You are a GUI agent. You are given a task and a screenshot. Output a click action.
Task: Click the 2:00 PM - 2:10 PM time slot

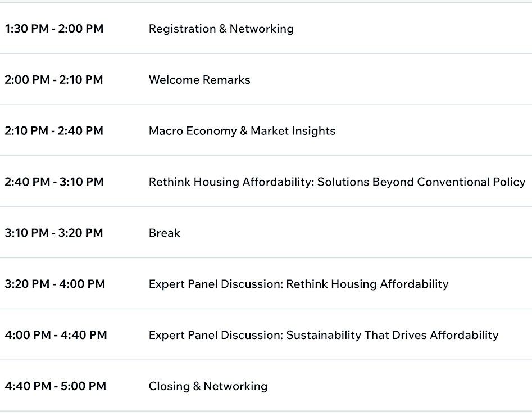53,80
